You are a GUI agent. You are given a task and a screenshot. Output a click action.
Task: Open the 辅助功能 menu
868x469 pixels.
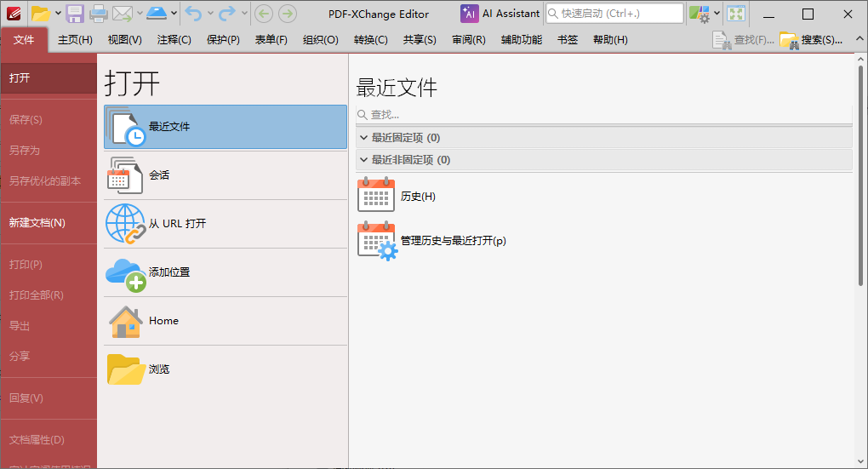[522, 40]
